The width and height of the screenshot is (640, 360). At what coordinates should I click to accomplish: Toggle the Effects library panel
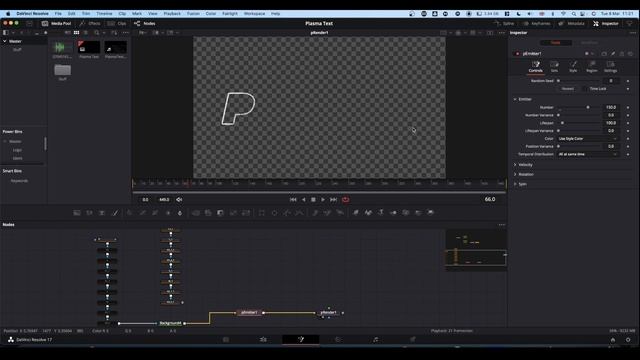pos(90,23)
